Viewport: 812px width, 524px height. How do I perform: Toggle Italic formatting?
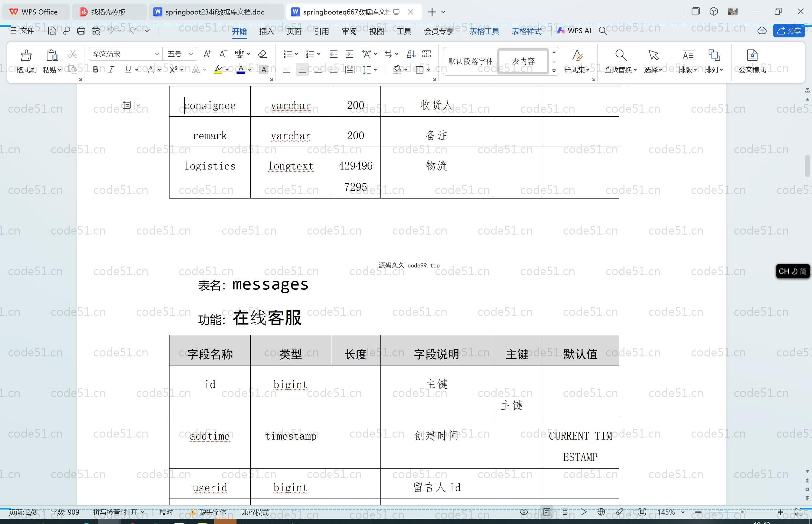(111, 70)
